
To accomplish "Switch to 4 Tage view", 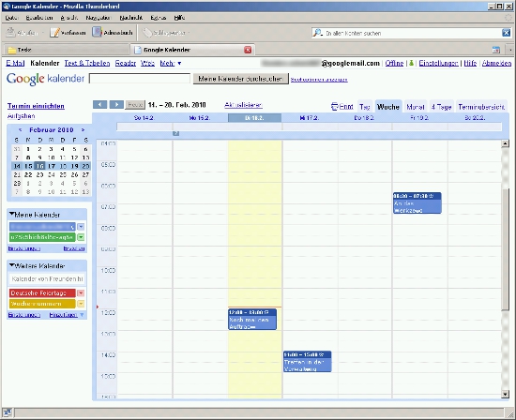I will coord(441,107).
